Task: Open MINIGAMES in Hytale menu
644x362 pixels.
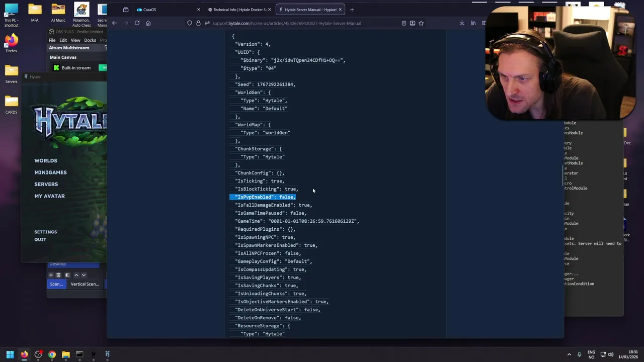Action: click(x=50, y=172)
